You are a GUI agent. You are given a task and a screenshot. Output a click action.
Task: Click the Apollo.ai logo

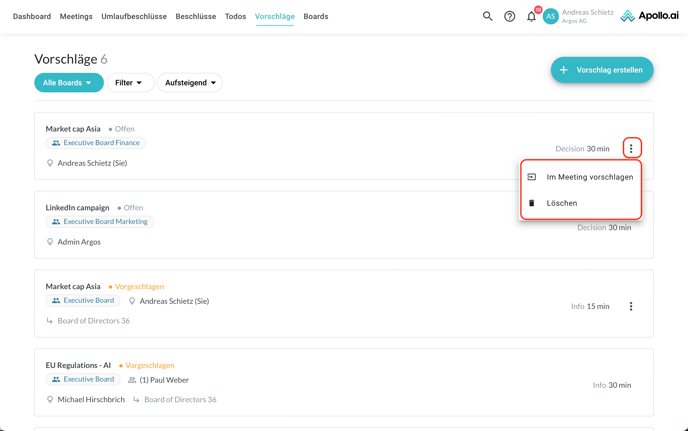pos(649,16)
